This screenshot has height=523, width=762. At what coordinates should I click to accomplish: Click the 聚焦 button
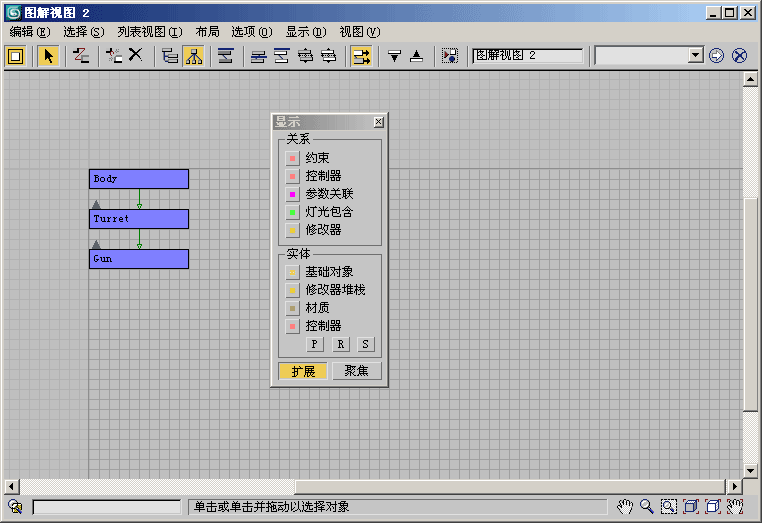click(x=356, y=371)
